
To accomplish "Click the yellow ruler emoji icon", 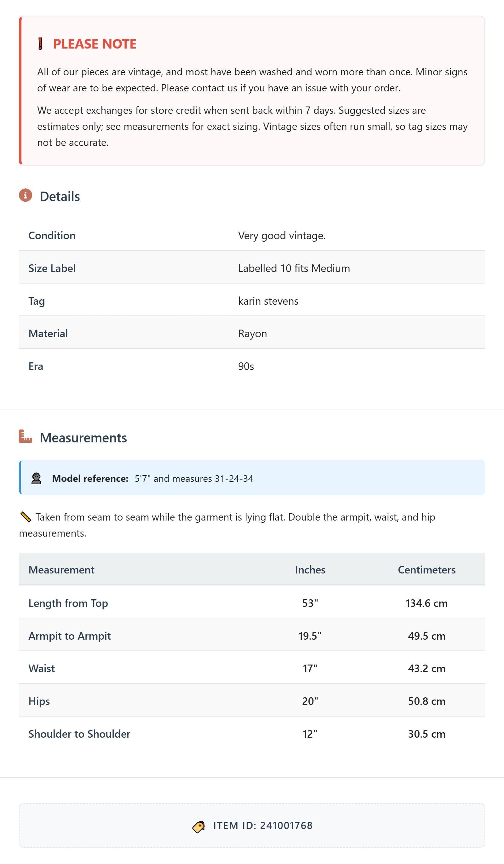I will 26,517.
